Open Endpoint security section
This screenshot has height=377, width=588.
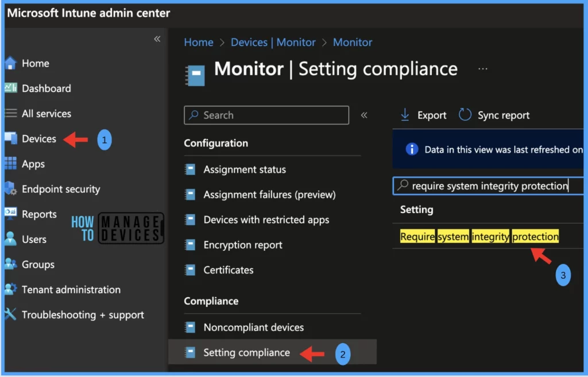pyautogui.click(x=61, y=189)
